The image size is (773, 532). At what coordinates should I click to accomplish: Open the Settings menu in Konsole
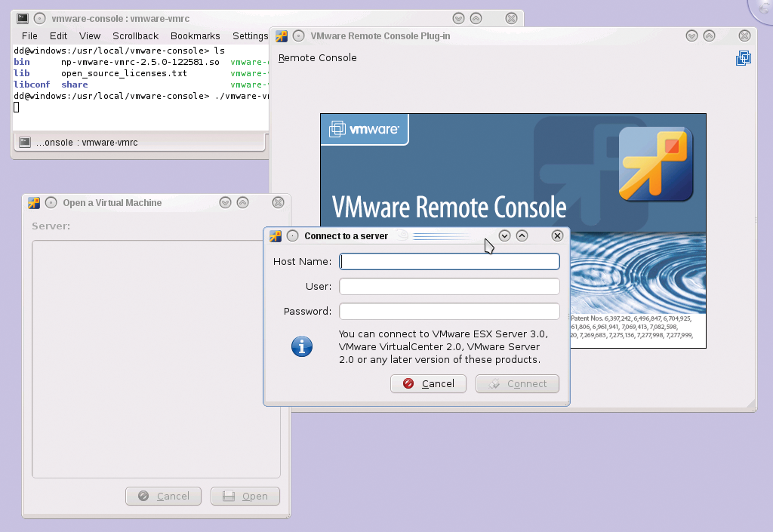[x=250, y=36]
